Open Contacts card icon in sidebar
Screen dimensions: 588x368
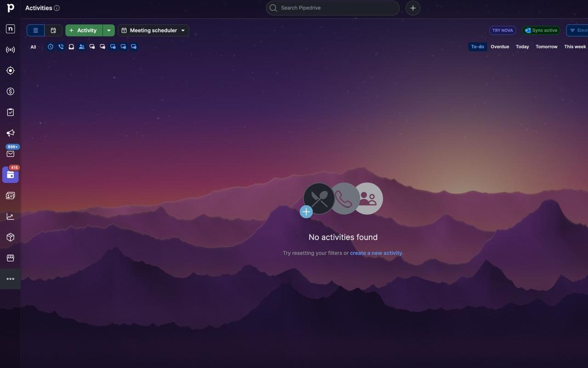tap(10, 195)
